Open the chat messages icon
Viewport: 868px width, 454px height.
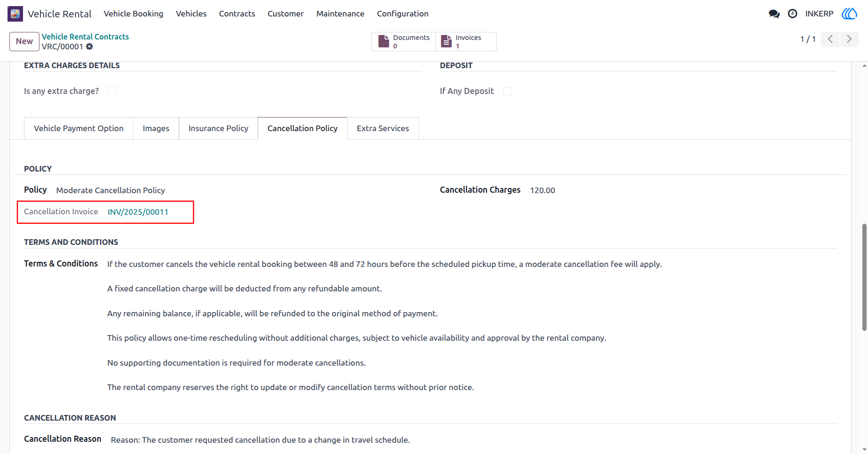coord(774,14)
